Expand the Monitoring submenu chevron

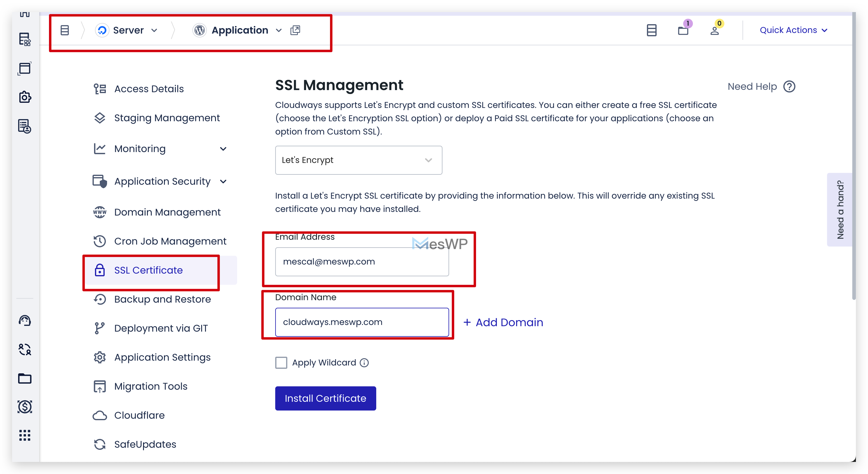pos(223,149)
